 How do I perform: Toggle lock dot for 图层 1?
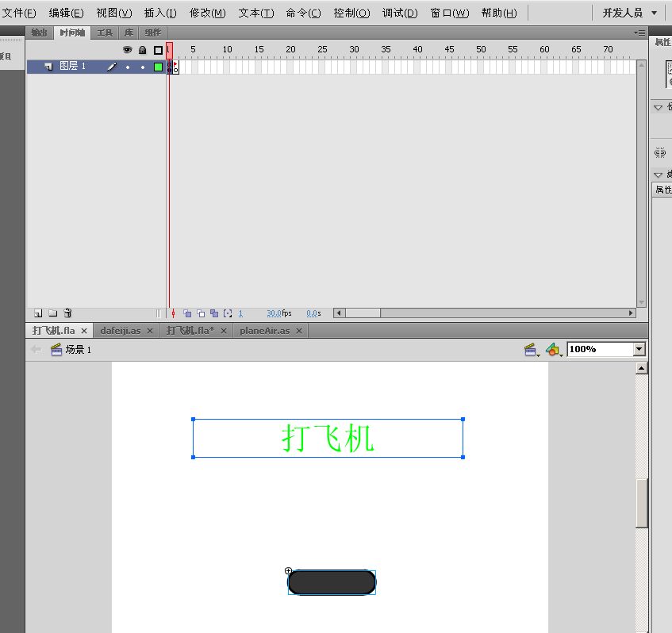[x=143, y=67]
